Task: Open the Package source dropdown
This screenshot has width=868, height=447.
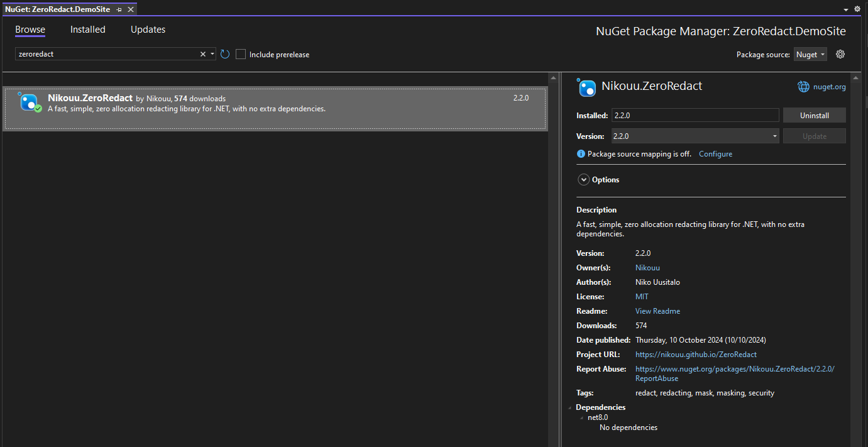Action: click(x=810, y=55)
